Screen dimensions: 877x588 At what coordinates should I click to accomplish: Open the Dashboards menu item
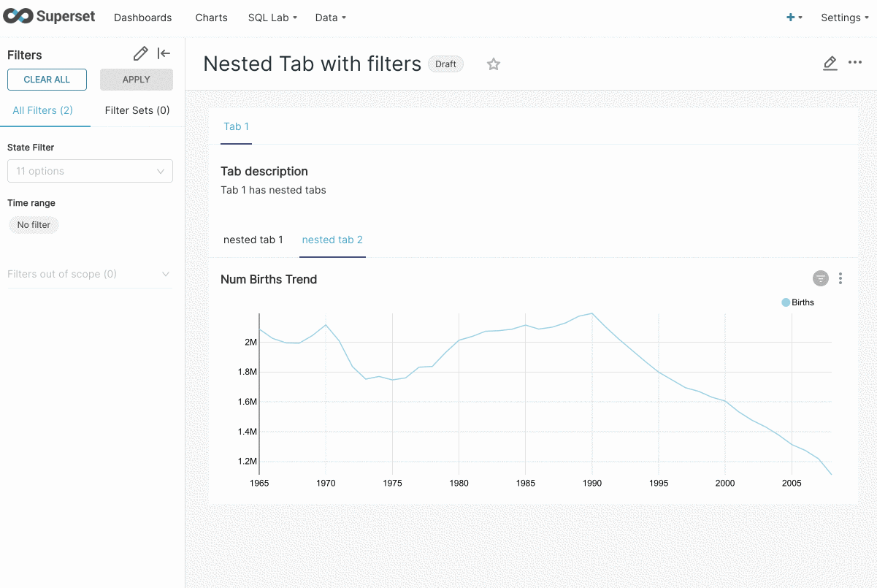tap(142, 17)
